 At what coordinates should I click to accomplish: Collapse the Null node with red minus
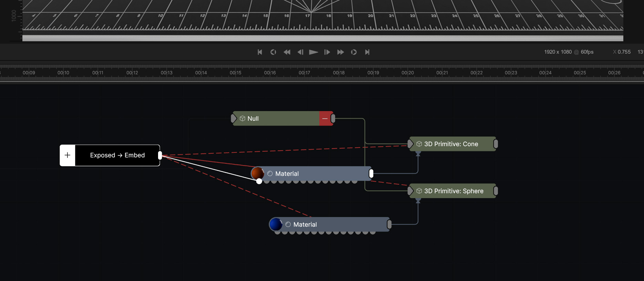tap(325, 118)
